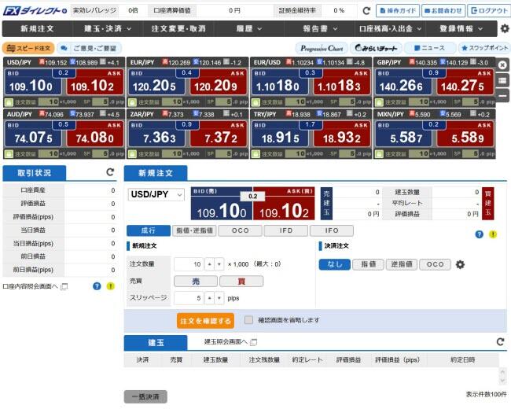This screenshot has width=511, height=420.
Task: Increase 注文数量 with up arrow
Action: click(210, 264)
